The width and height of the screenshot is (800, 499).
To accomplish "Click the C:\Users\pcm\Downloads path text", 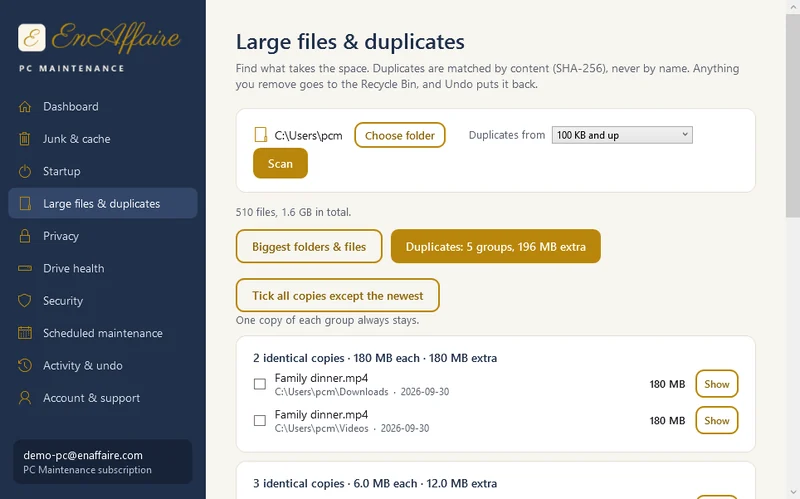I will 332,392.
